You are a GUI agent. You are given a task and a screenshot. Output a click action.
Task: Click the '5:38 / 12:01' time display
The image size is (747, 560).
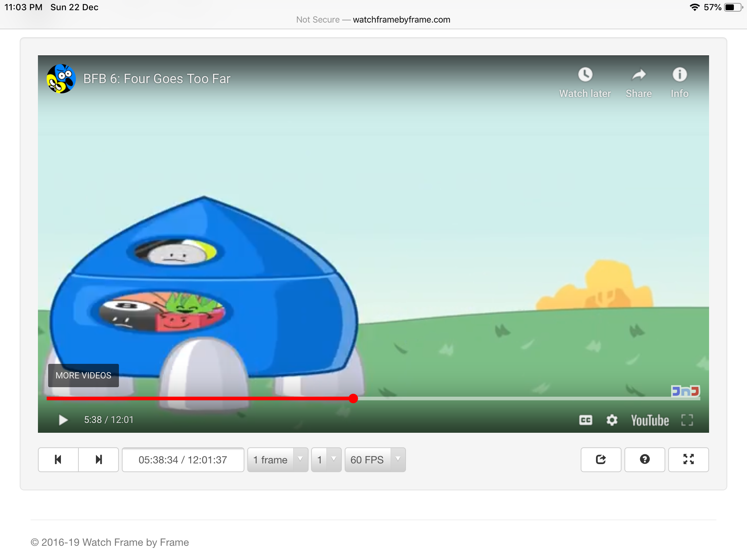point(109,420)
